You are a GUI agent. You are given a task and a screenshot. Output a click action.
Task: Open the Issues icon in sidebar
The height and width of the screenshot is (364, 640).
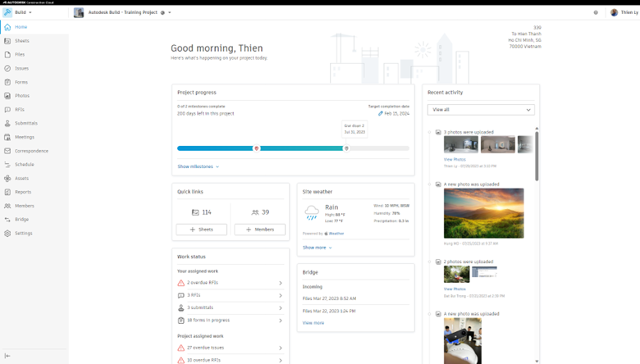point(7,69)
